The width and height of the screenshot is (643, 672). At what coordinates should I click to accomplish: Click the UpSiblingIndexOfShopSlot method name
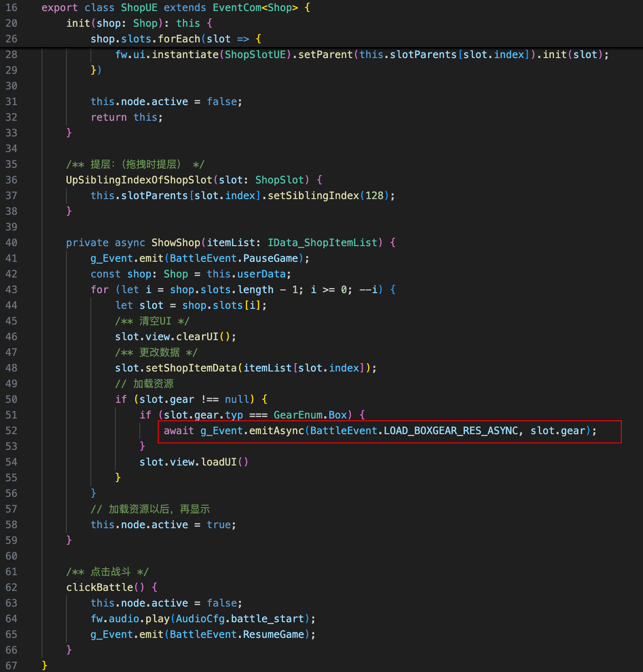139,180
